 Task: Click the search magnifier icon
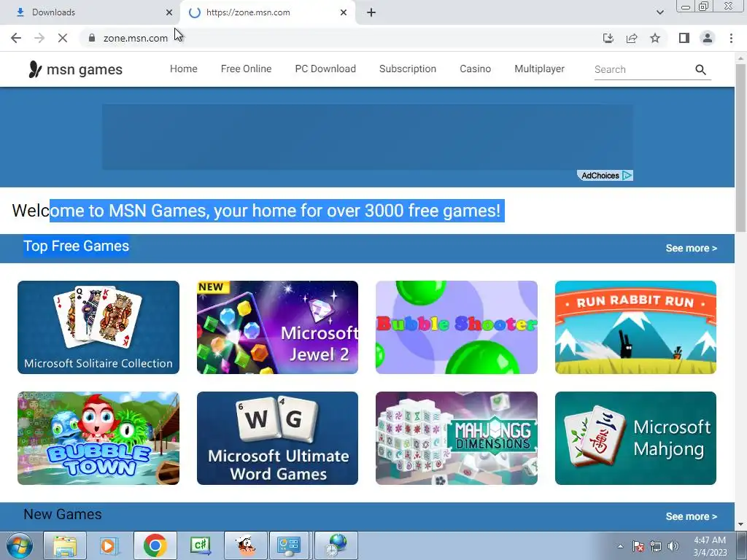point(700,69)
